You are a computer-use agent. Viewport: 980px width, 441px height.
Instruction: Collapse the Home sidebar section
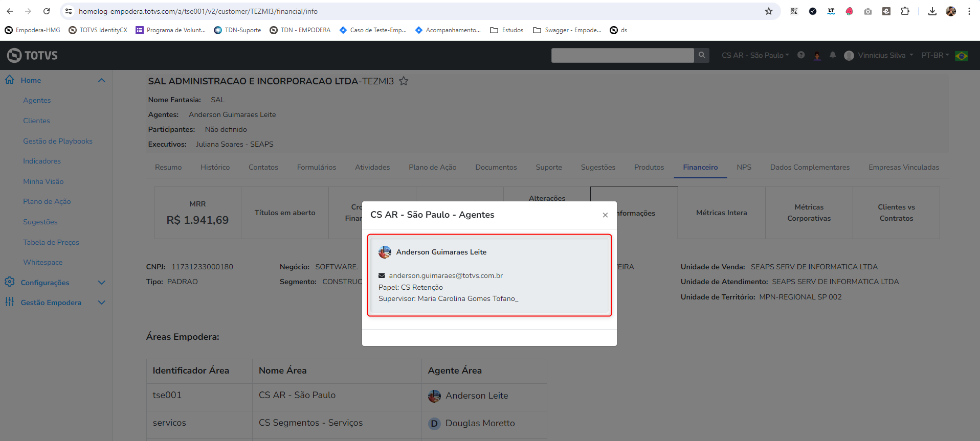point(101,80)
